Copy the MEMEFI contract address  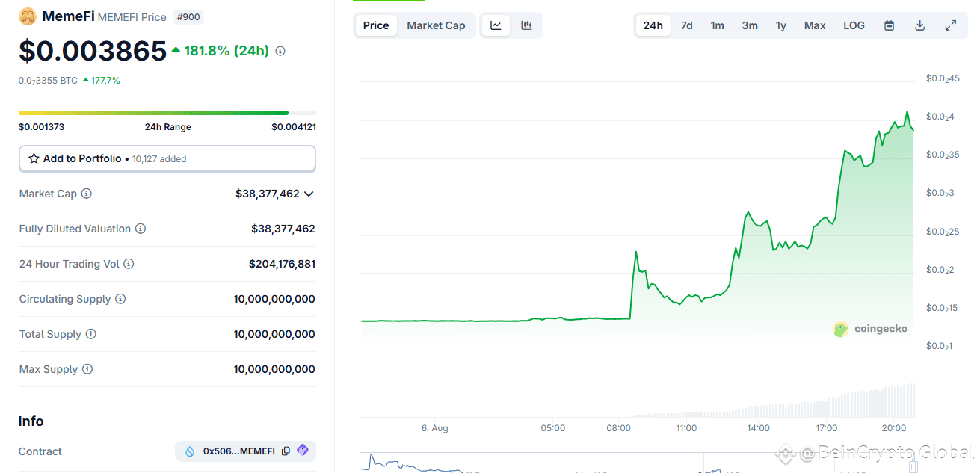click(x=286, y=451)
